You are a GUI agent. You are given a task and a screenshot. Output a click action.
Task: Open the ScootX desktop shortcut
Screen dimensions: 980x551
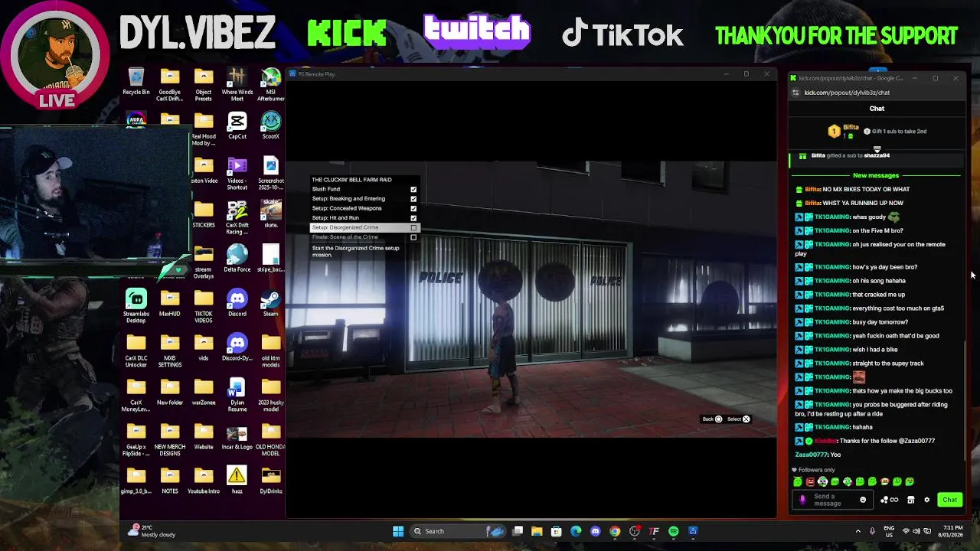point(271,126)
